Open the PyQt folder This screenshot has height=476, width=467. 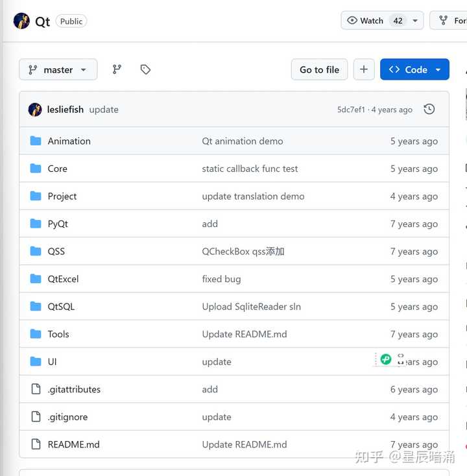(x=58, y=224)
